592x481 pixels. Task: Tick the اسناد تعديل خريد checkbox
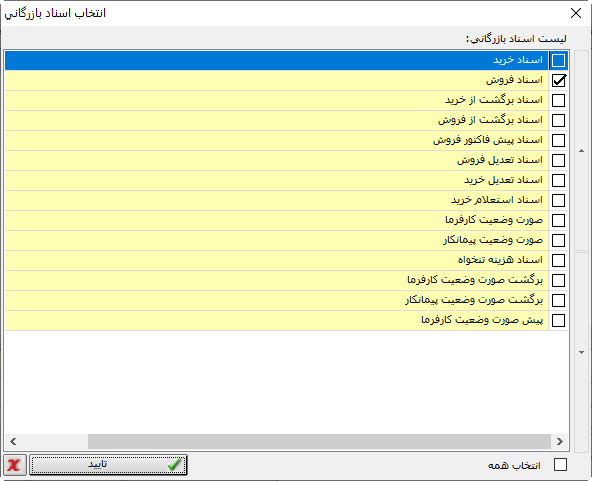pos(558,180)
